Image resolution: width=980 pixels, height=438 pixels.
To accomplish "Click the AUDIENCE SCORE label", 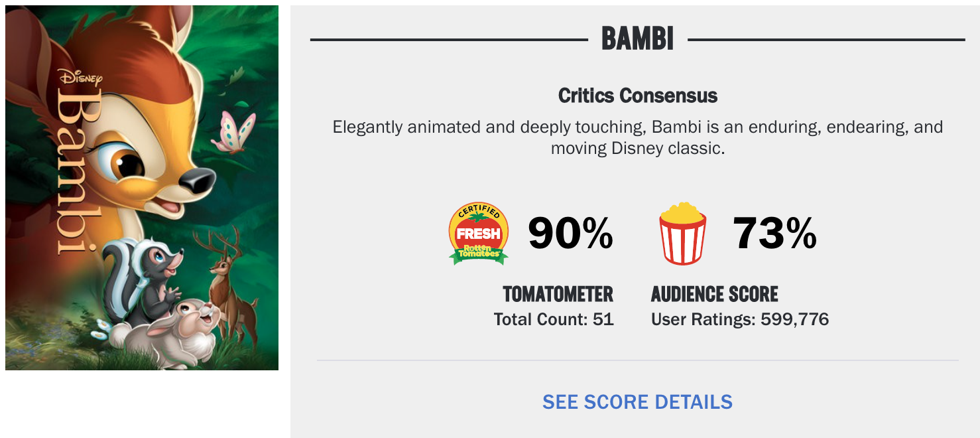I will [x=715, y=294].
